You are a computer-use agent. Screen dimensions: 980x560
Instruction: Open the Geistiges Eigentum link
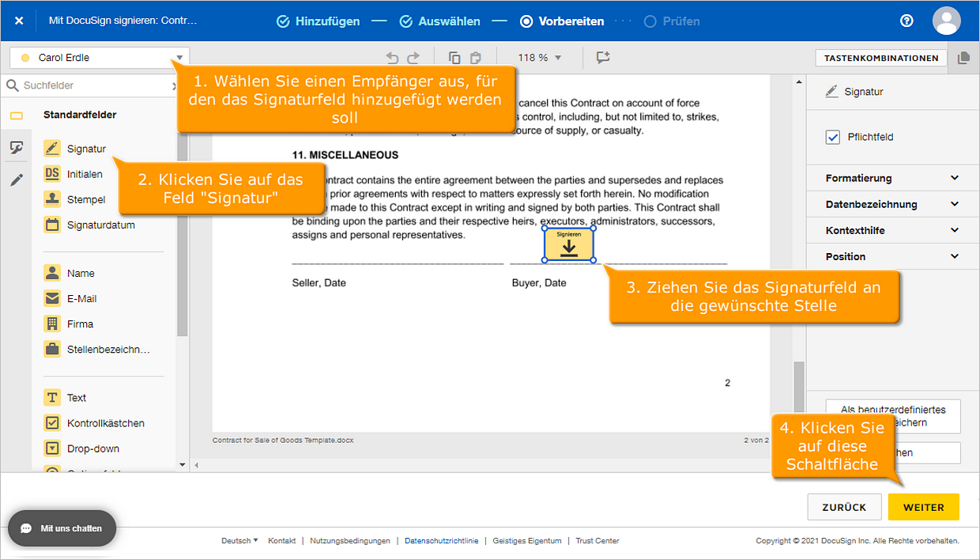click(x=527, y=541)
